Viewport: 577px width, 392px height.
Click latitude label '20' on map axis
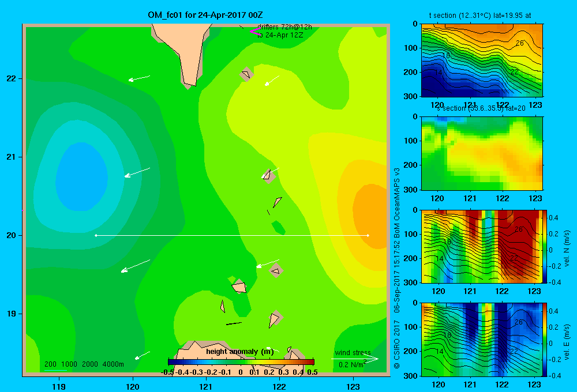(x=12, y=235)
